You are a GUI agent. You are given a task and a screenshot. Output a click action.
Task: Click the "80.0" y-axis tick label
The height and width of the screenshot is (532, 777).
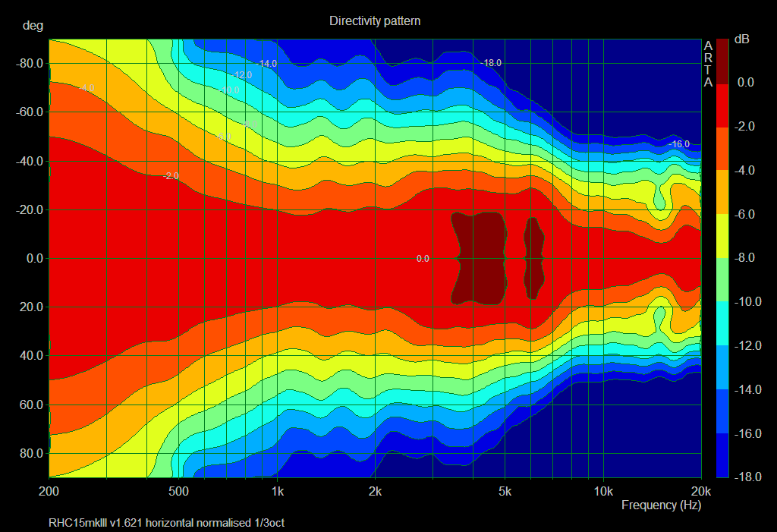point(32,453)
